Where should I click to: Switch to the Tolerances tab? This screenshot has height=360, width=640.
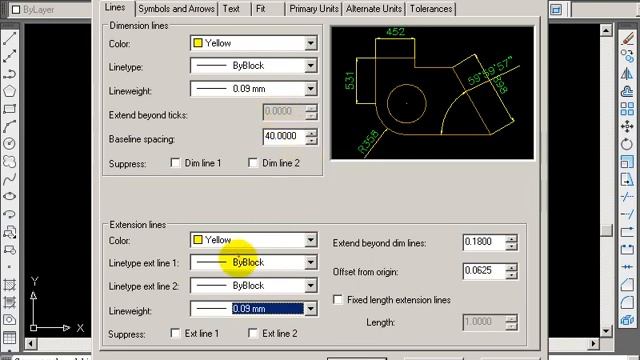(x=431, y=9)
